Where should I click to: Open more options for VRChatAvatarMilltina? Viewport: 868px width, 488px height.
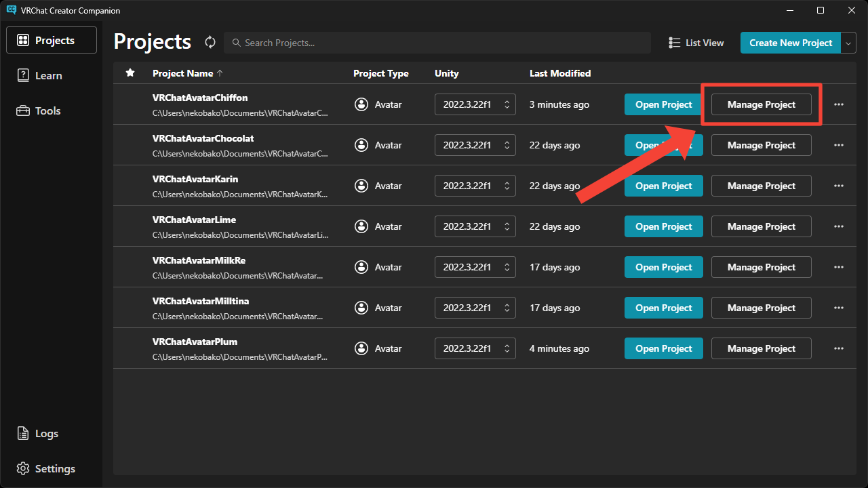point(839,308)
